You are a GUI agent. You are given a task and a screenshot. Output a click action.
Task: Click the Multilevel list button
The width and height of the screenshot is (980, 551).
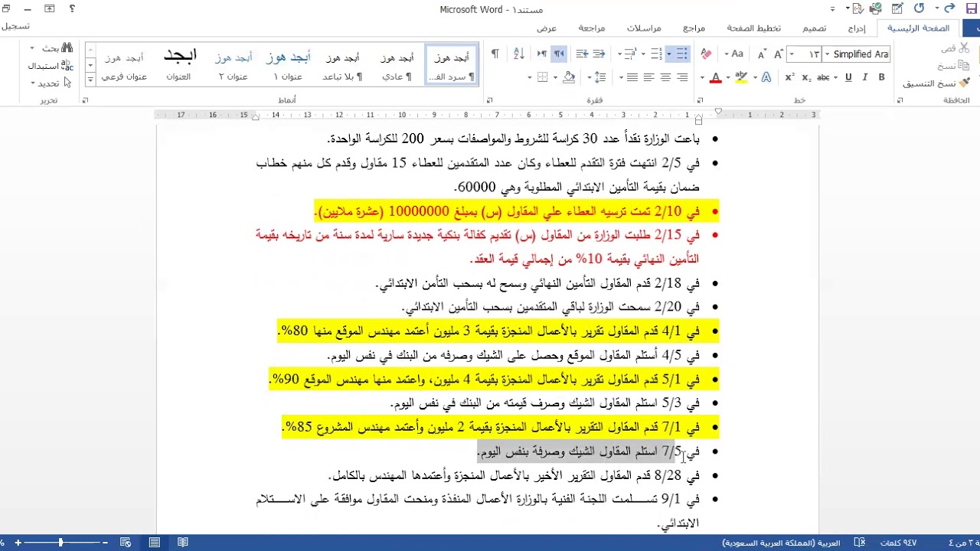tap(629, 54)
